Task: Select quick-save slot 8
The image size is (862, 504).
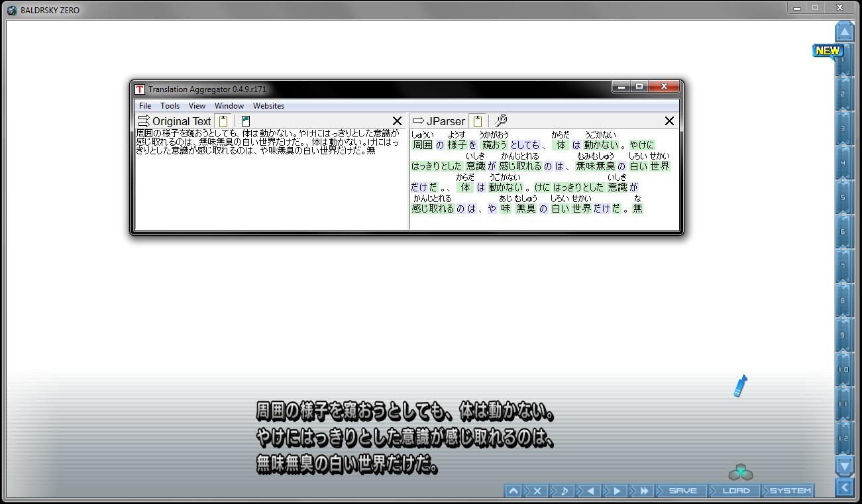Action: (x=843, y=301)
